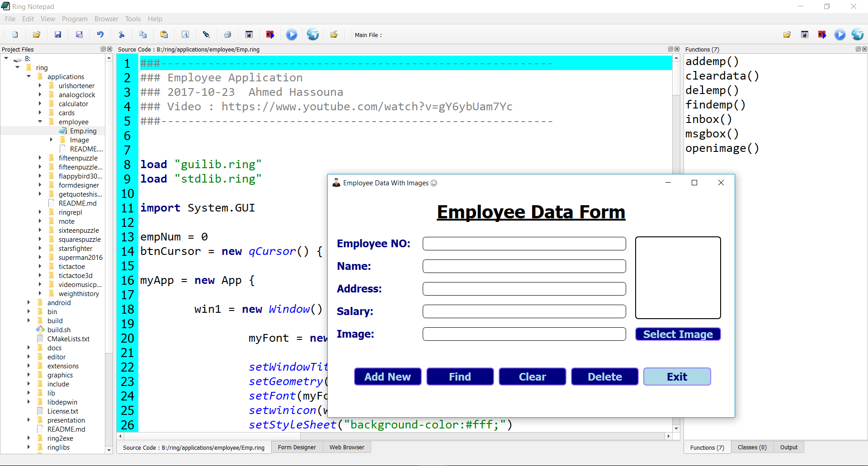Float the Project Files panel
This screenshot has height=466, width=868.
(x=103, y=49)
